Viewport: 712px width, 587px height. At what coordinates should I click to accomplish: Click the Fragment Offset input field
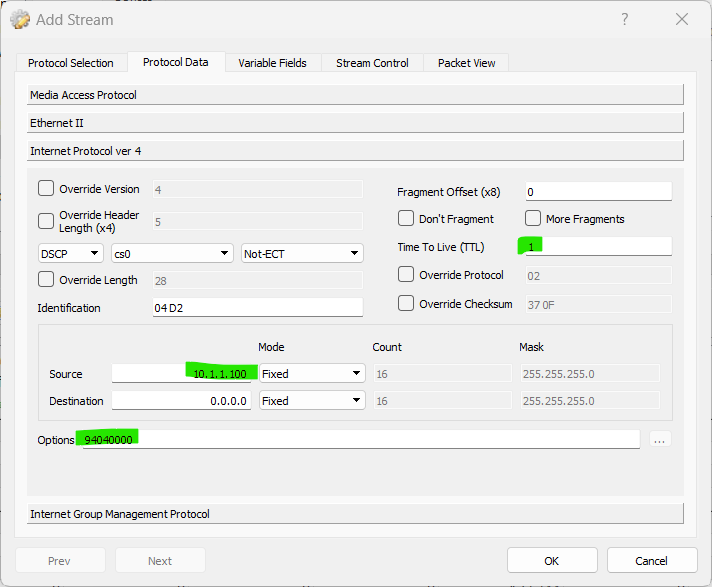click(x=598, y=192)
